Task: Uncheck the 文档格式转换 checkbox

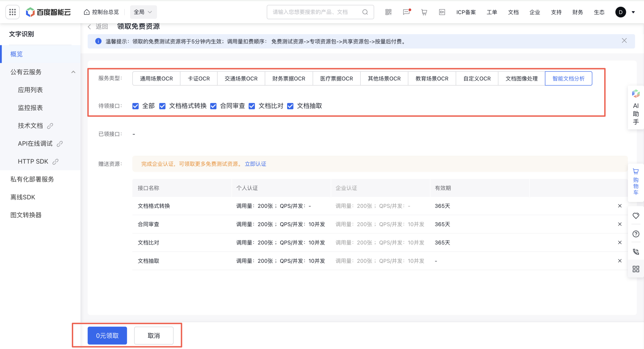Action: pyautogui.click(x=162, y=106)
